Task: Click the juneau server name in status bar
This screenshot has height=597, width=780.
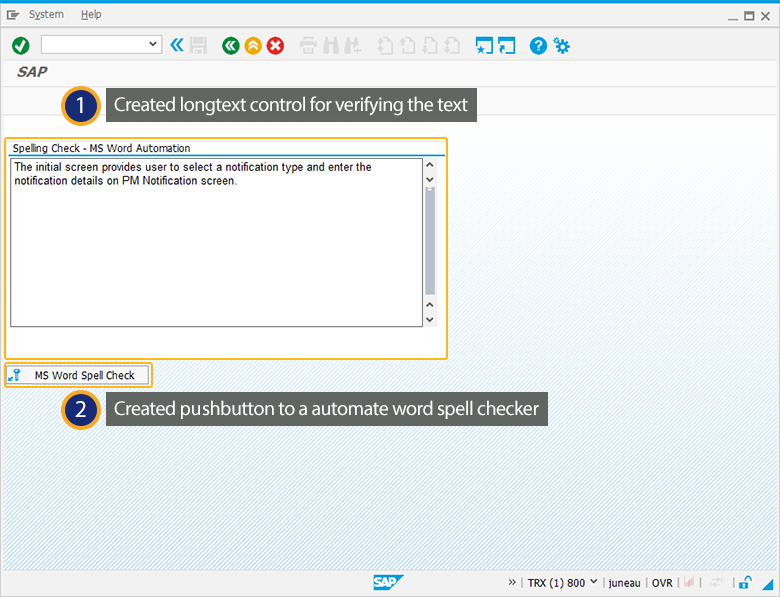Action: 624,583
